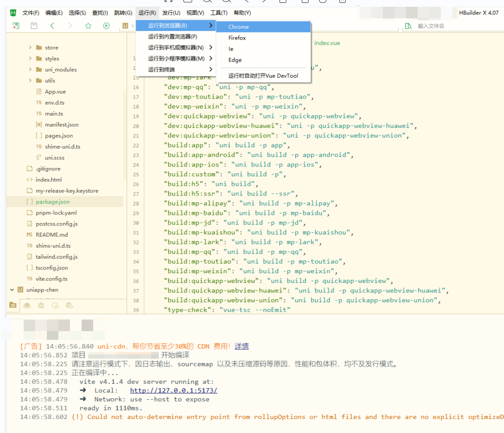Expand the store folder
Image resolution: width=504 pixels, height=433 pixels.
click(x=30, y=48)
